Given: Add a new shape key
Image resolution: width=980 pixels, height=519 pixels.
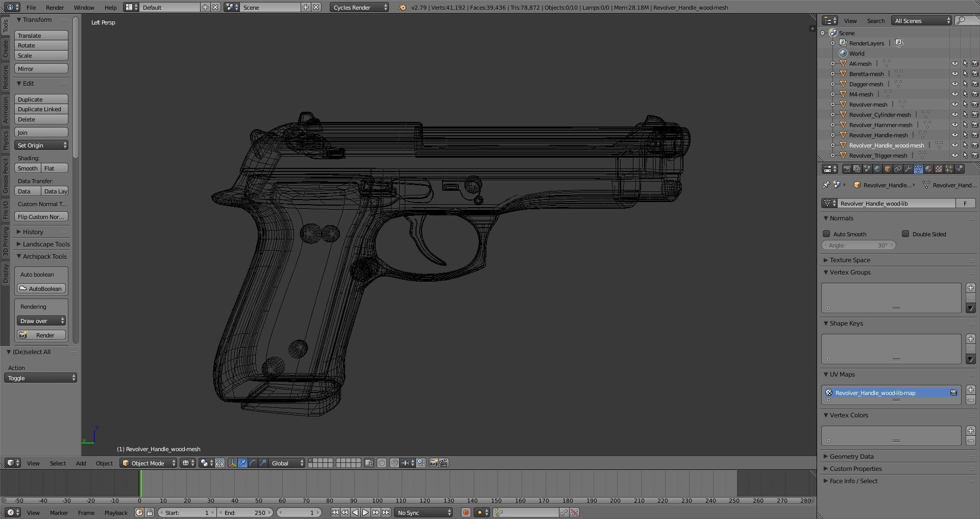Looking at the screenshot, I should point(971,339).
